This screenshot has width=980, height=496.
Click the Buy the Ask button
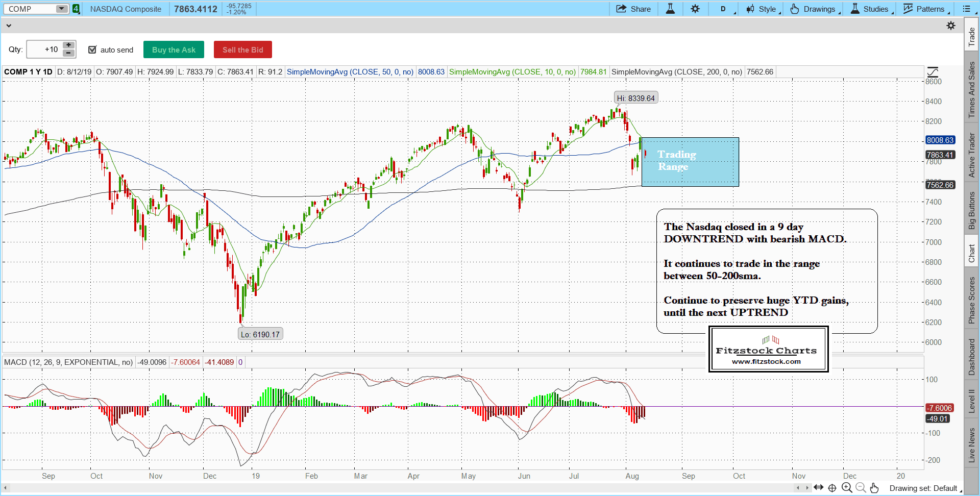(x=174, y=49)
